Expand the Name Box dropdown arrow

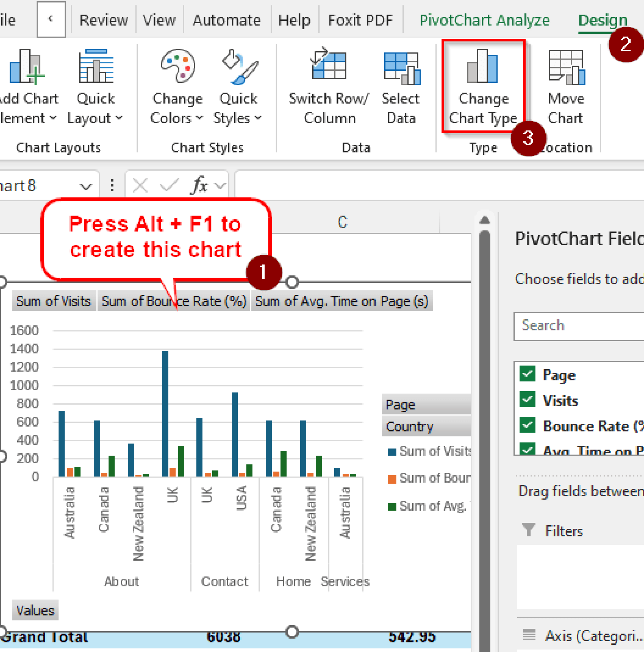coord(86,186)
